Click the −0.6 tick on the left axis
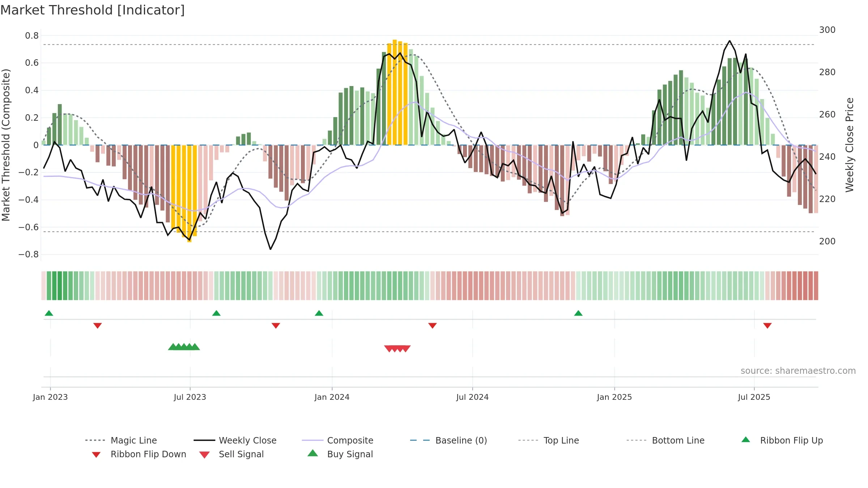 coord(29,227)
